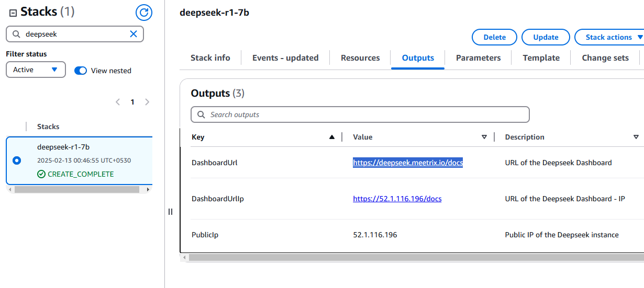Click the split panel resize handle

pyautogui.click(x=170, y=212)
